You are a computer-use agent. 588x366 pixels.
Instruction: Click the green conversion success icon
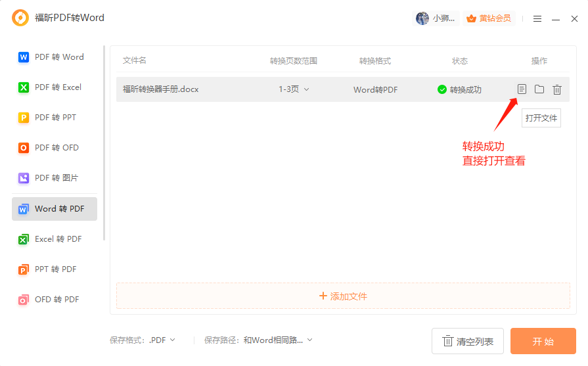pyautogui.click(x=442, y=89)
